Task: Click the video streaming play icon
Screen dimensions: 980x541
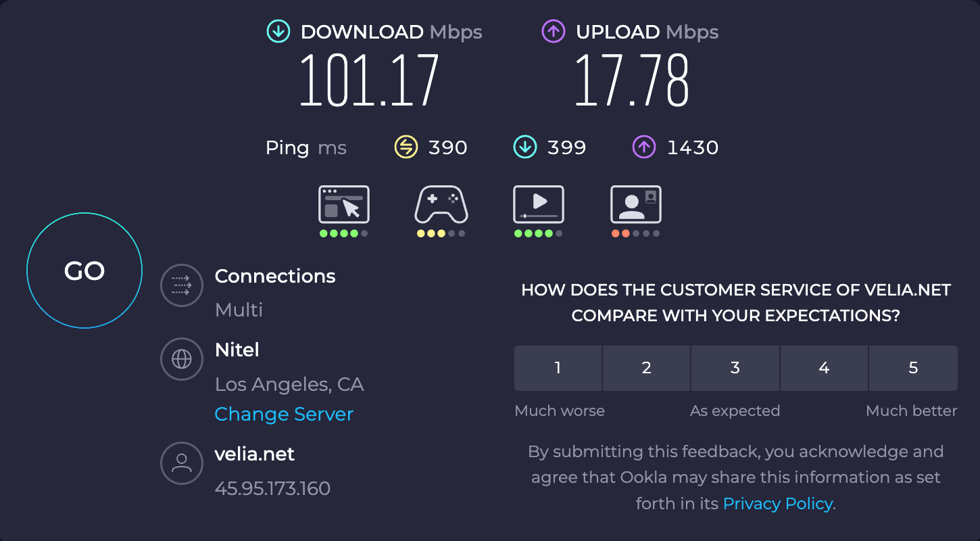Action: pos(538,204)
